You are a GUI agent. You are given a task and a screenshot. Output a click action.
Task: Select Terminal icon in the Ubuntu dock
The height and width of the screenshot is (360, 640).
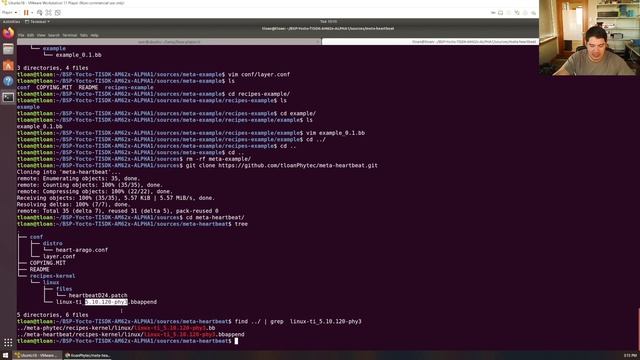[x=8, y=97]
